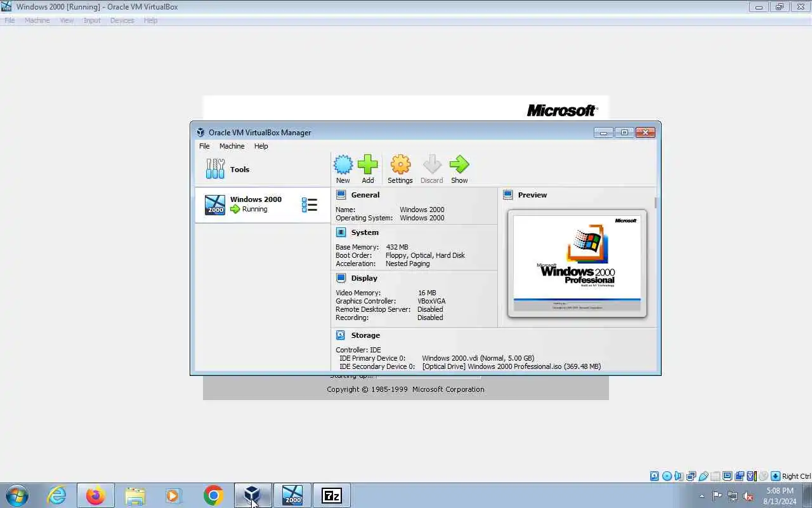Click boot order text Floppy, Optical, Hard Disk
The image size is (812, 508).
[x=425, y=255]
